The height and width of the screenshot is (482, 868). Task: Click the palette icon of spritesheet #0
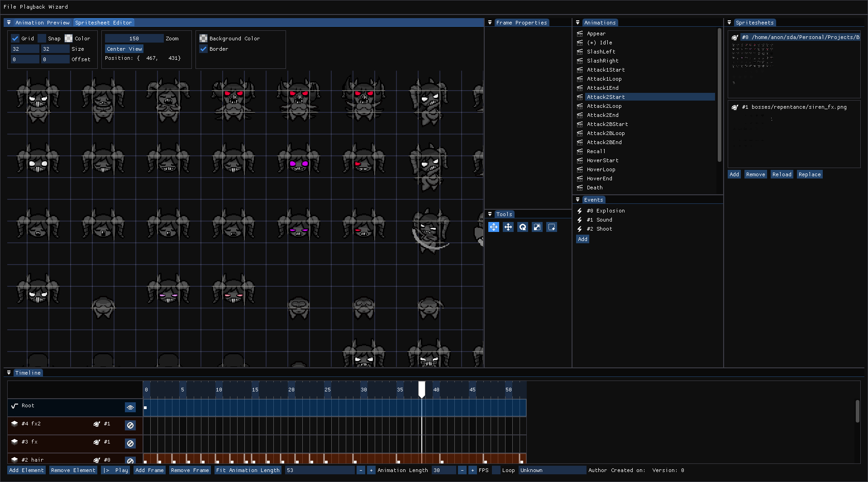(x=735, y=38)
